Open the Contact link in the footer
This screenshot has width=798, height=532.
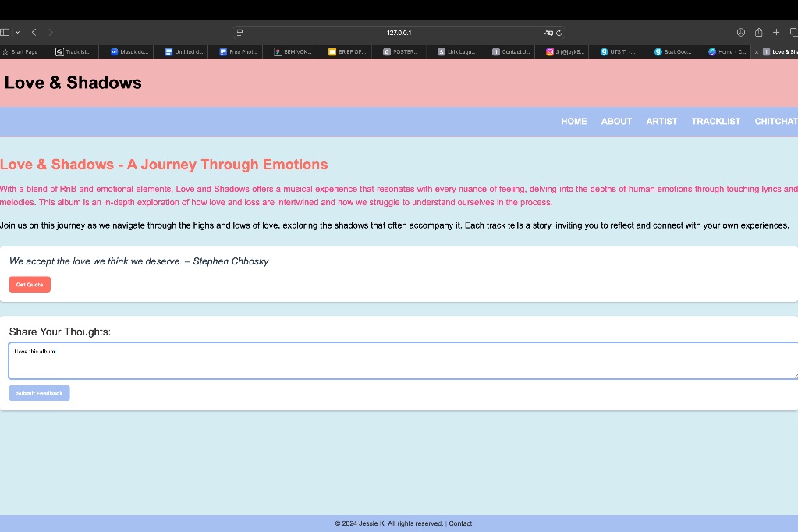point(460,523)
